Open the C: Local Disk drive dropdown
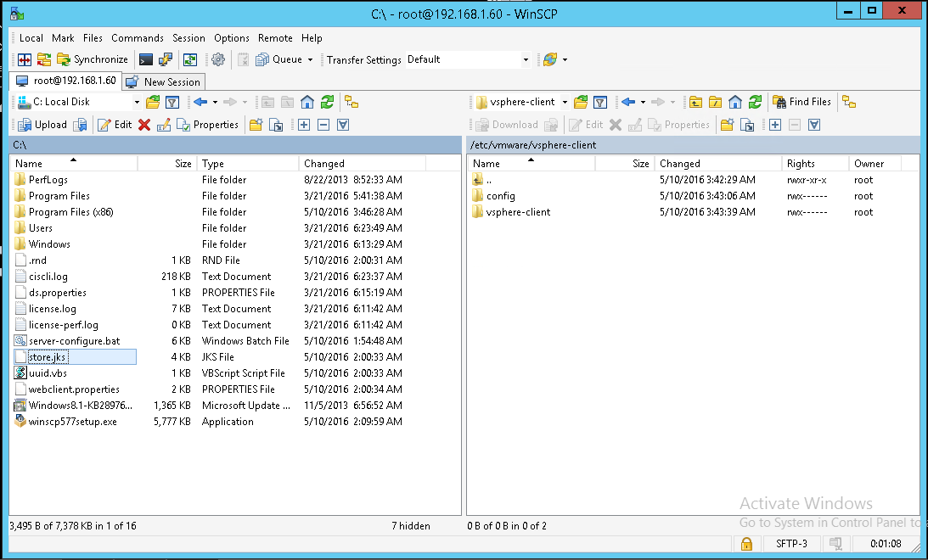 (138, 101)
